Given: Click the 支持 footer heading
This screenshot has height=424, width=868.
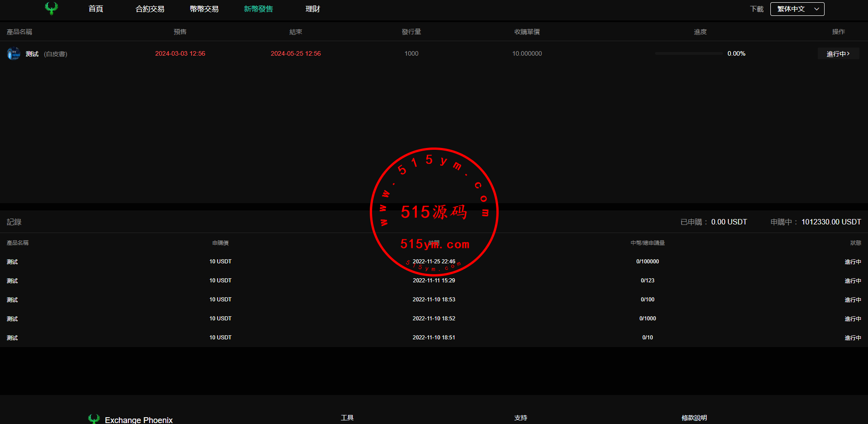Looking at the screenshot, I should pyautogui.click(x=520, y=418).
